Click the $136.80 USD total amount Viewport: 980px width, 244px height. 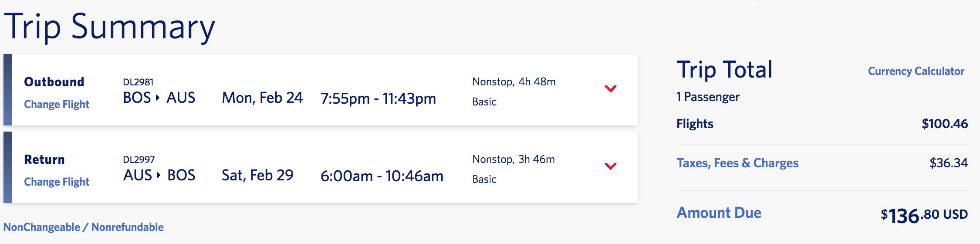pyautogui.click(x=924, y=215)
